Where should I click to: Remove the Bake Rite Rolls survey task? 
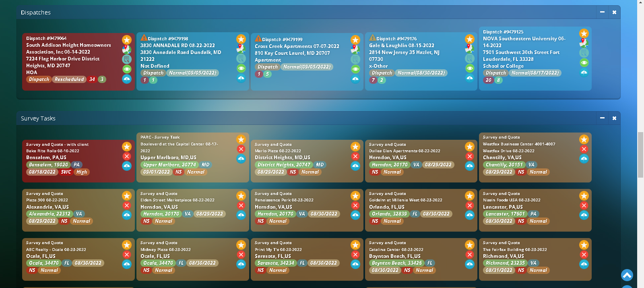tap(127, 156)
